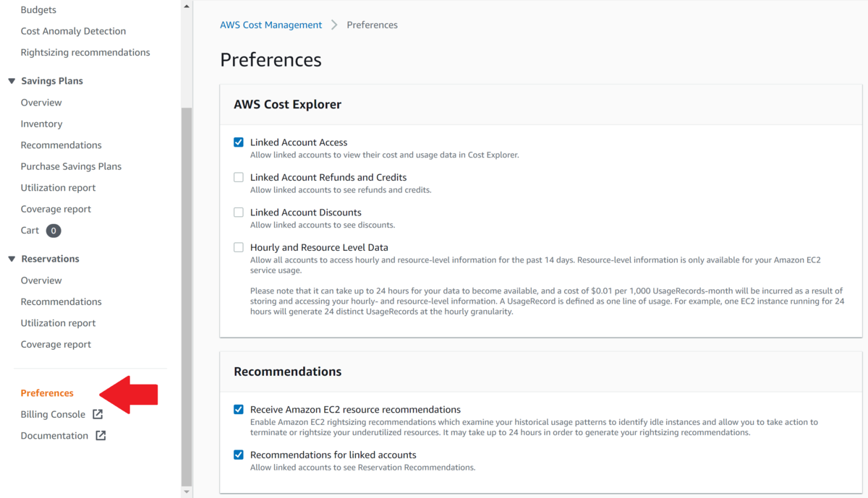Screen dimensions: 868x498
Task: Go to Rightsizing recommendations
Action: click(x=85, y=52)
